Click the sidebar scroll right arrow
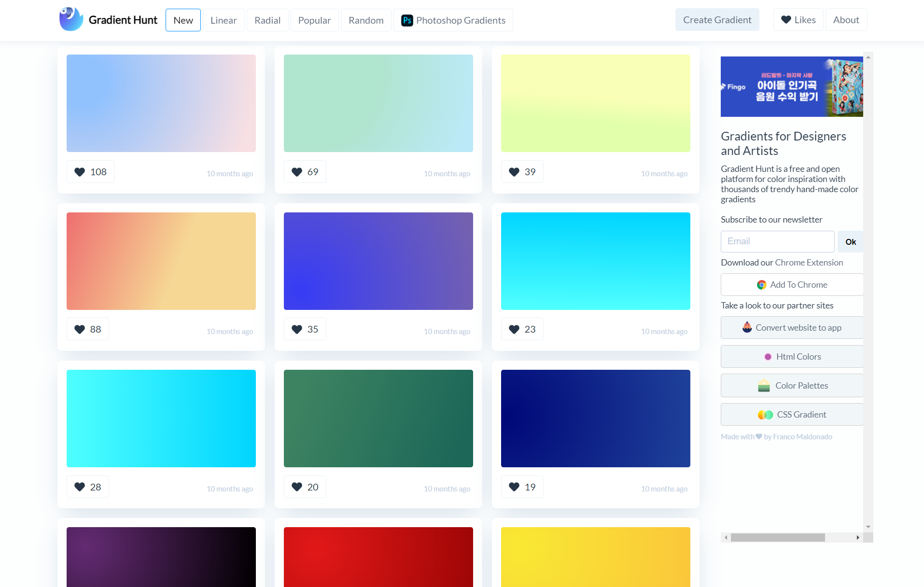 click(x=858, y=537)
